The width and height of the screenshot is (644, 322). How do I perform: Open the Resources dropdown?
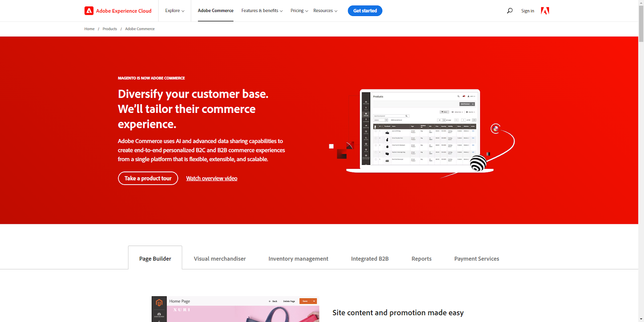325,11
